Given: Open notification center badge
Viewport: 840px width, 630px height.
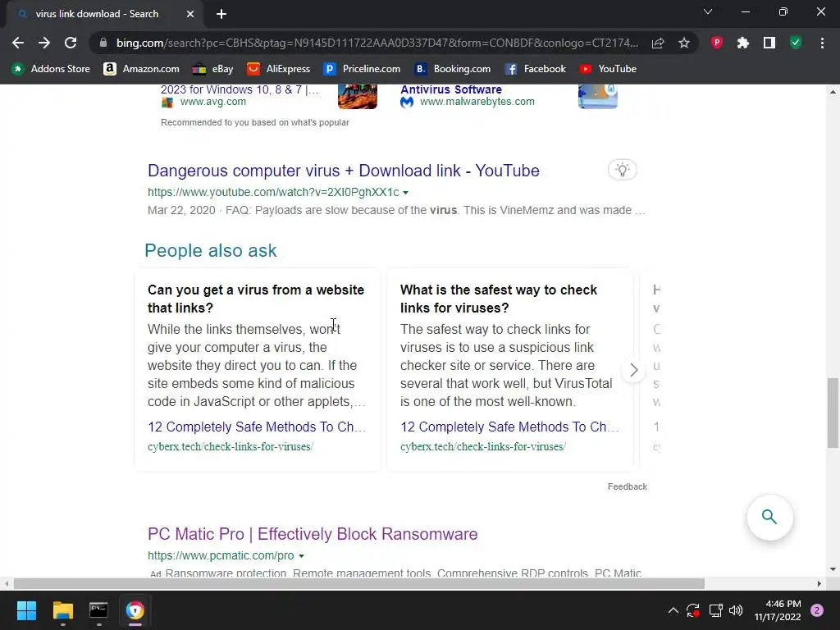Looking at the screenshot, I should pos(817,610).
